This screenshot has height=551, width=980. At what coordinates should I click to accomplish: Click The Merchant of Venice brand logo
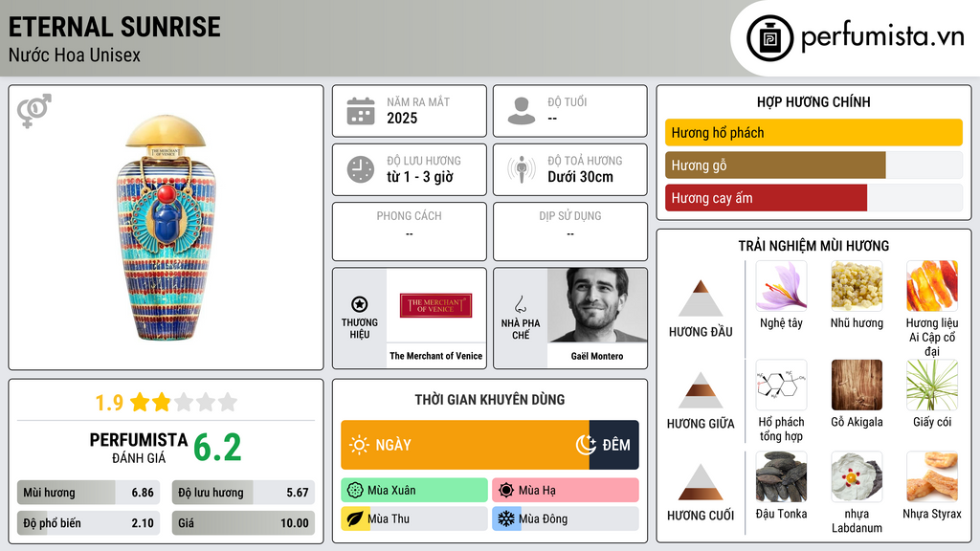click(435, 305)
